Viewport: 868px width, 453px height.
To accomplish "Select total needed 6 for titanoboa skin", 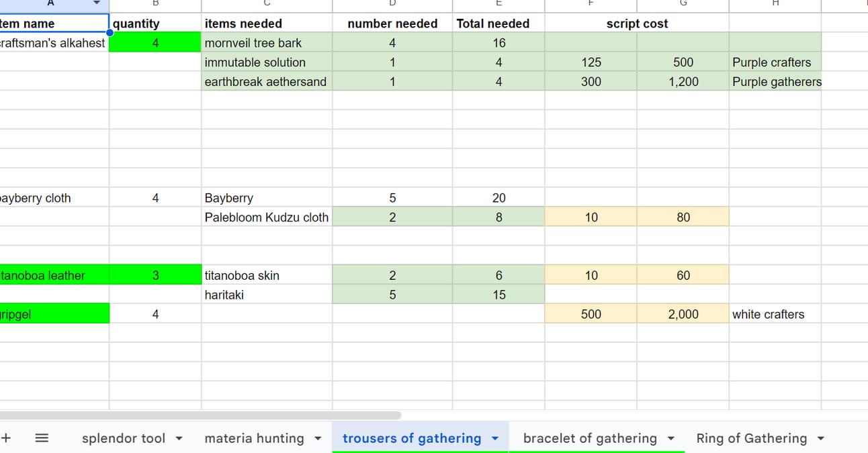I will tap(498, 275).
